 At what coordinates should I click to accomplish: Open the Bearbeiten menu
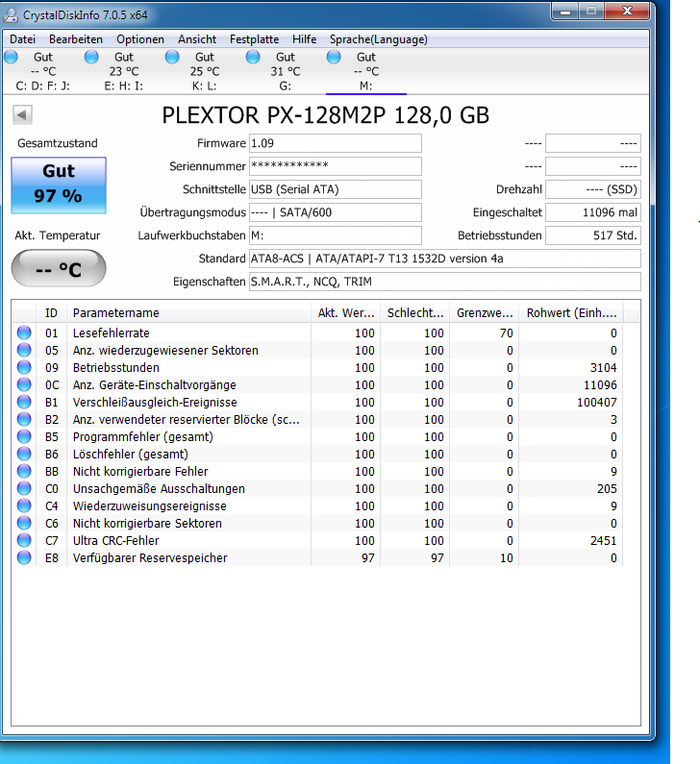[76, 39]
